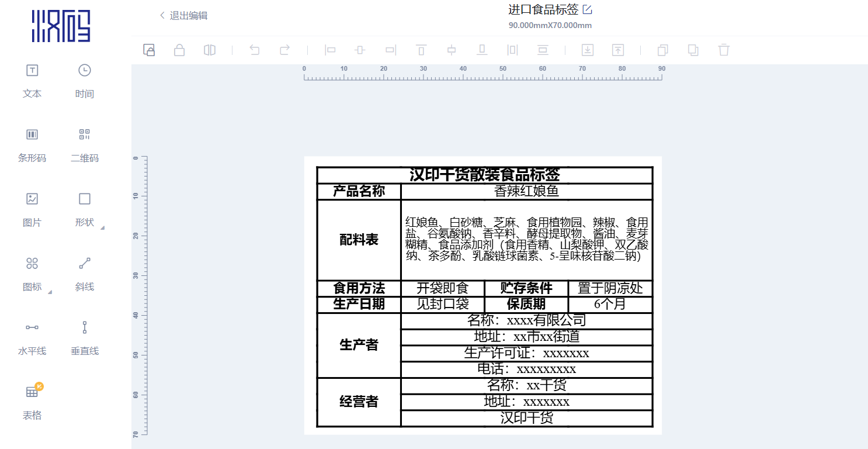Select label title 汉印干货散装食品标签
Image resolution: width=868 pixels, height=449 pixels.
(x=484, y=175)
